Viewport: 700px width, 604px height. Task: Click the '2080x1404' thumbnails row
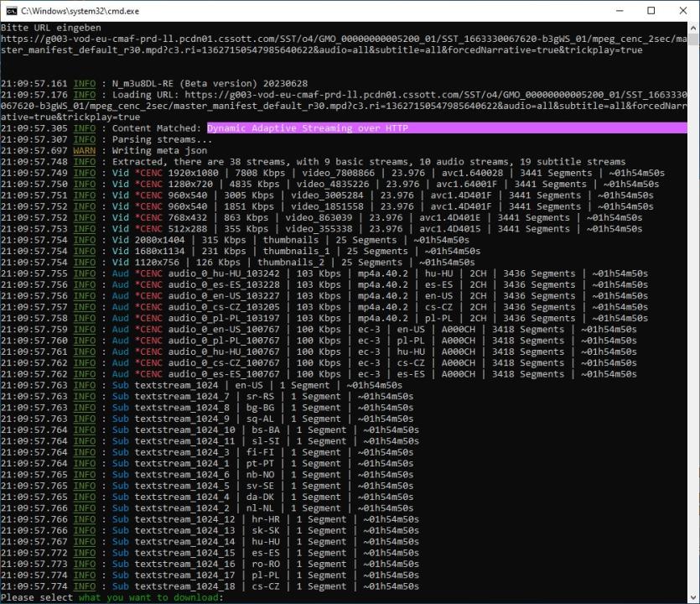point(236,240)
